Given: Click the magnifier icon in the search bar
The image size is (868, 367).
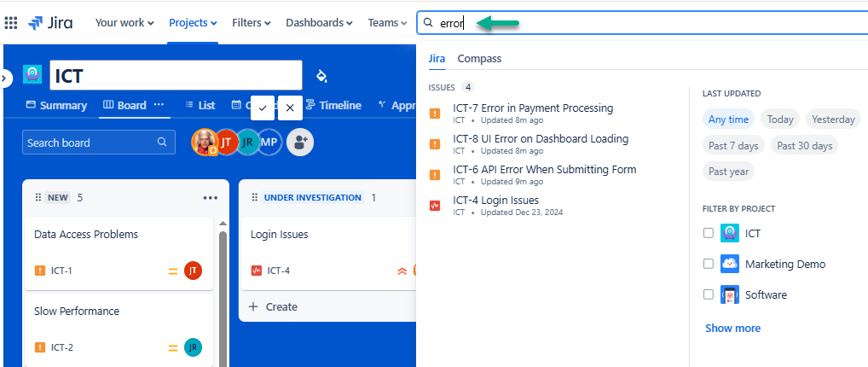Looking at the screenshot, I should pyautogui.click(x=427, y=23).
